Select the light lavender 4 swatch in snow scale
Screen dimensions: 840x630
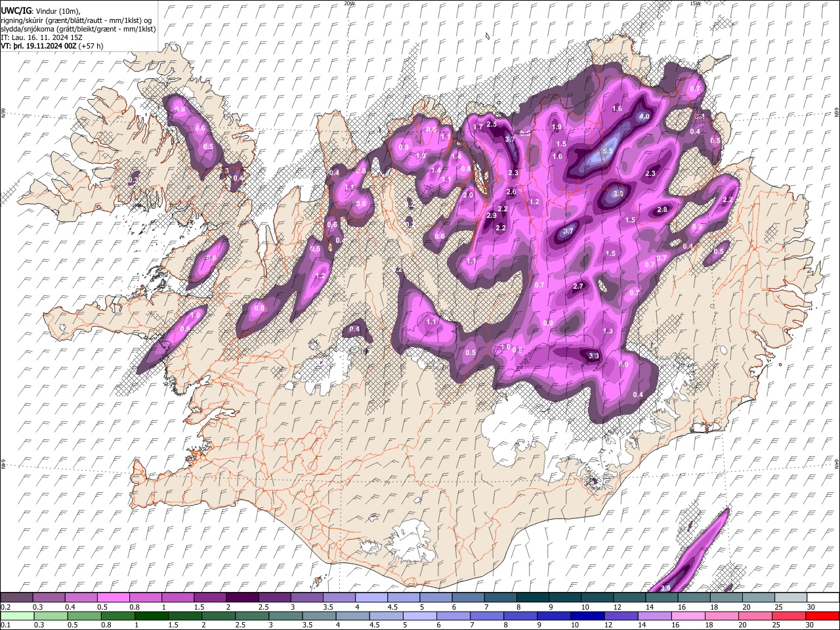(371, 597)
